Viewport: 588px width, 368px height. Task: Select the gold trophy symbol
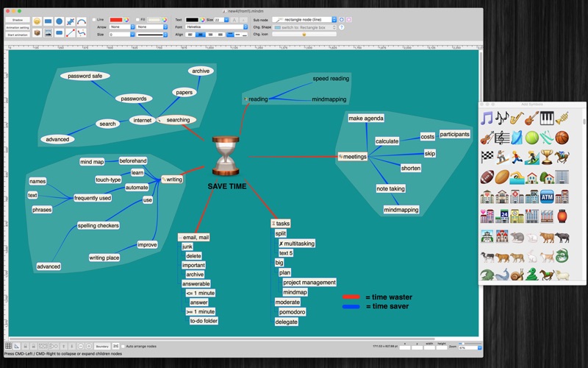[x=547, y=157]
